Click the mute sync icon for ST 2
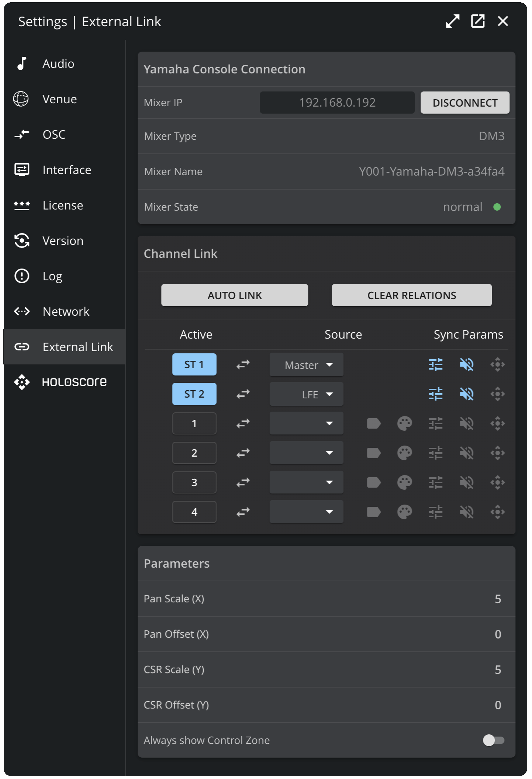The image size is (532, 779). [x=466, y=394]
